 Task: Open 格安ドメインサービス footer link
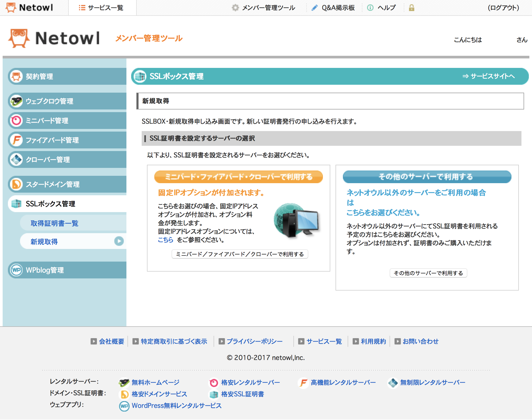point(159,394)
